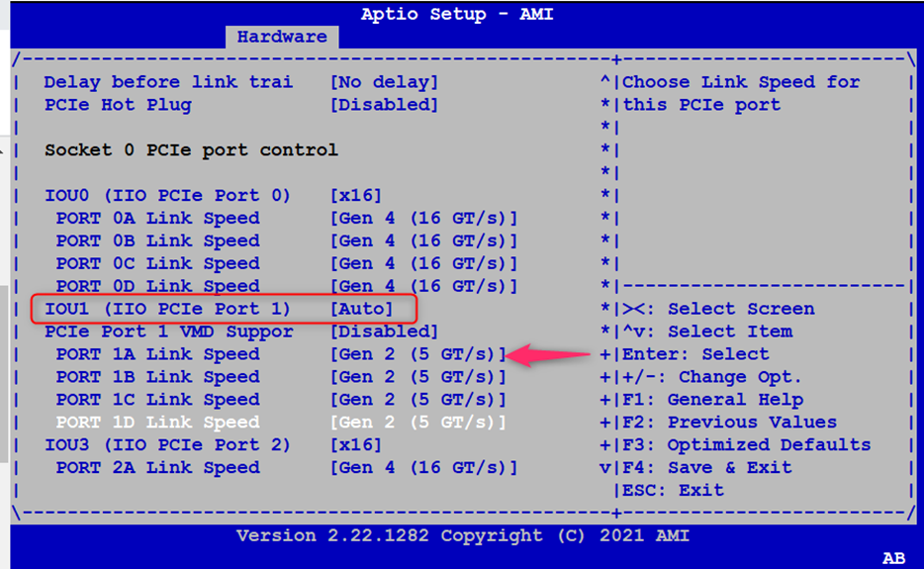This screenshot has height=569, width=924.
Task: Open PORT 1C Link Speed Gen 2 option
Action: click(417, 400)
